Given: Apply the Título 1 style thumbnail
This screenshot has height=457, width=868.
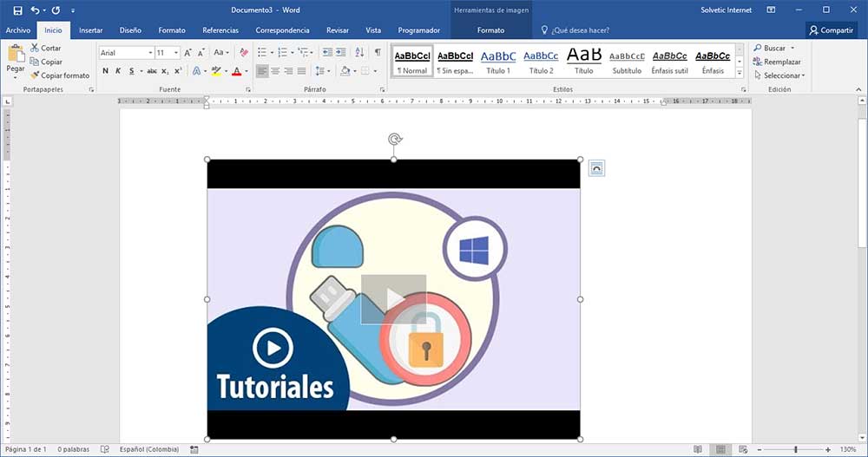Looking at the screenshot, I should (498, 60).
